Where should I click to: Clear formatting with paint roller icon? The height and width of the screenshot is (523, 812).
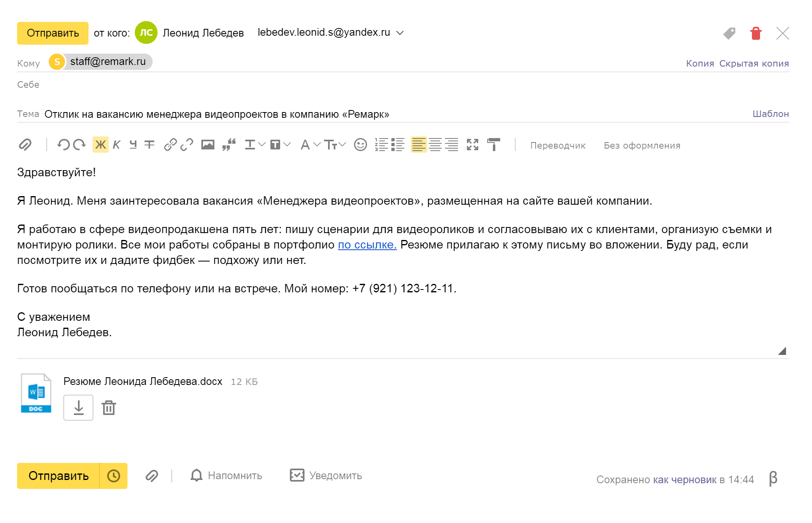pos(494,145)
